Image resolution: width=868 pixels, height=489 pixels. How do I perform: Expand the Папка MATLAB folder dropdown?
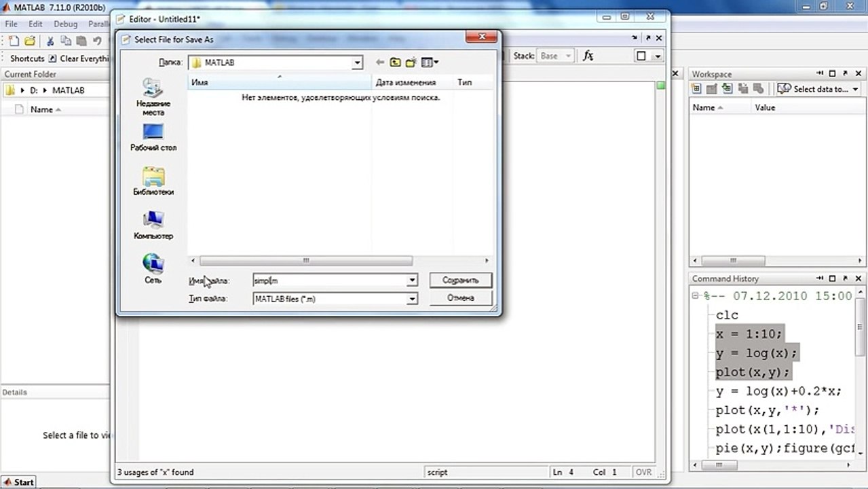tap(357, 62)
